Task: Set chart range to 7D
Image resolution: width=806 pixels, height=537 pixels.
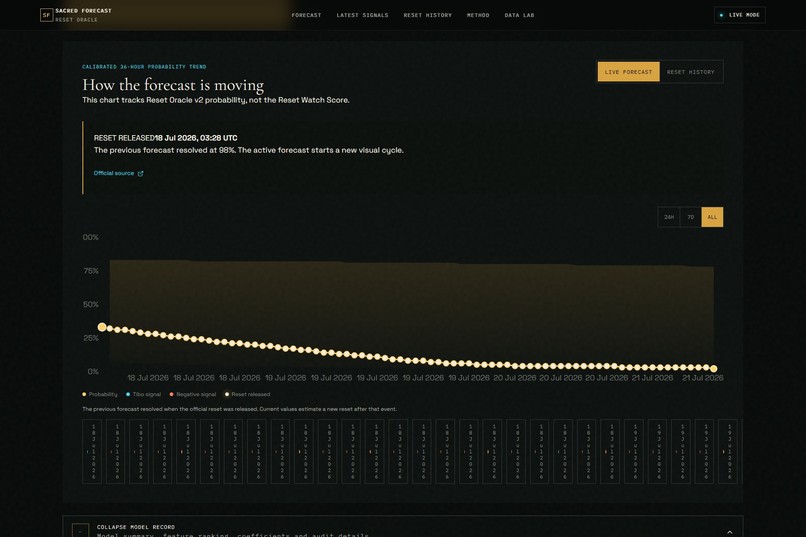Action: (690, 217)
